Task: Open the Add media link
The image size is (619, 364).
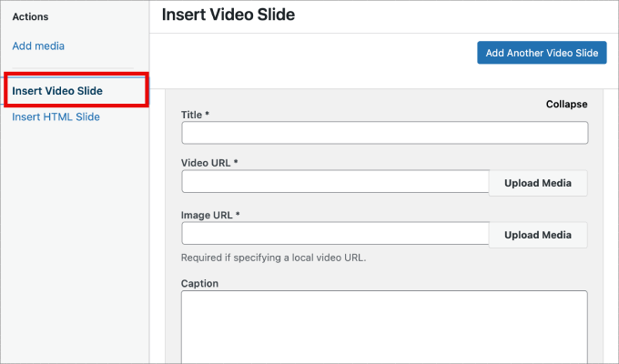Action: point(38,45)
